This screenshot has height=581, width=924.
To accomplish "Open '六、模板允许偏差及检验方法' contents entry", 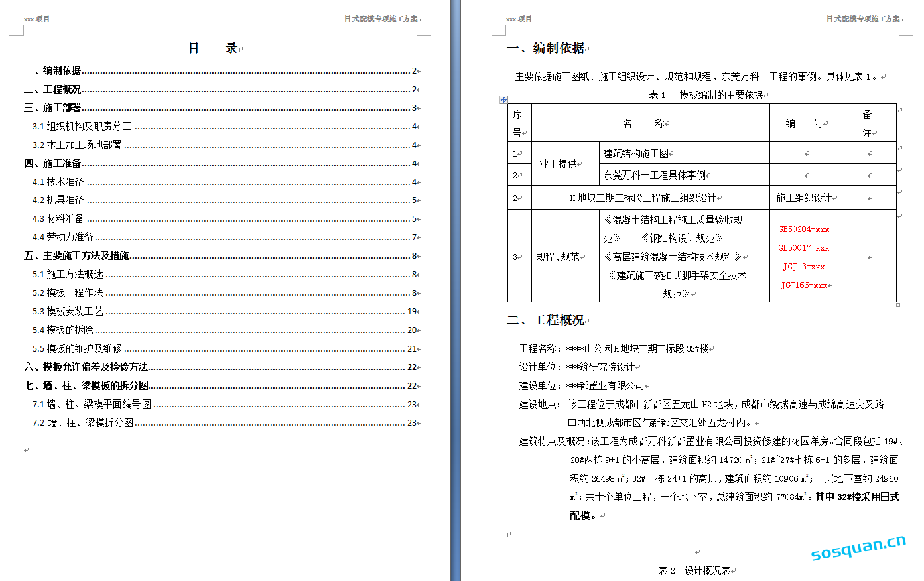I will pyautogui.click(x=86, y=367).
